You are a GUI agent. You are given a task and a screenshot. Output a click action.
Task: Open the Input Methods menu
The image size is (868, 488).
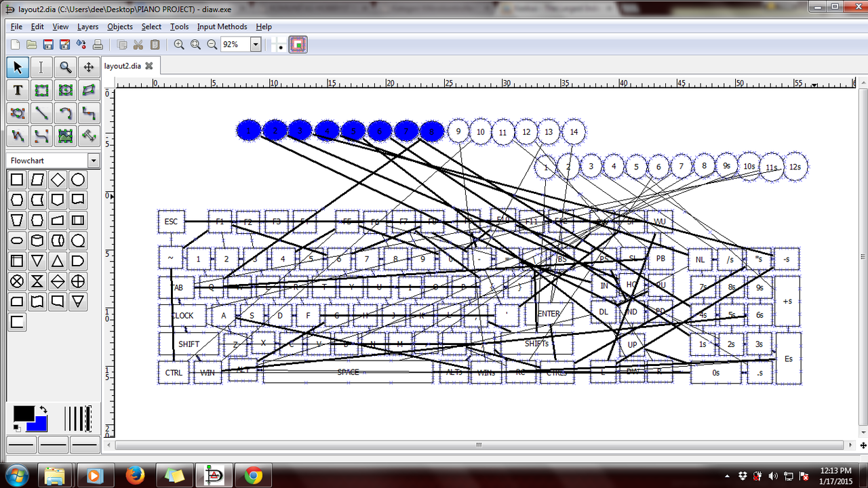222,26
